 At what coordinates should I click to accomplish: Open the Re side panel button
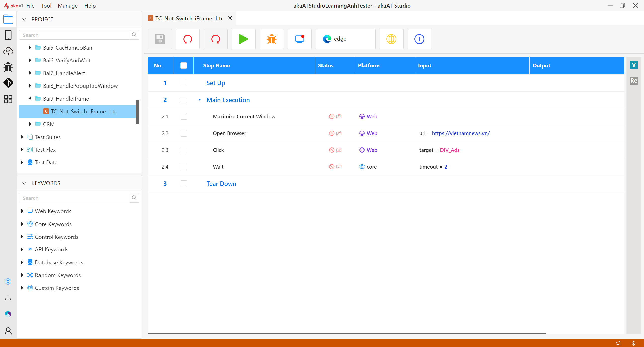tap(634, 81)
